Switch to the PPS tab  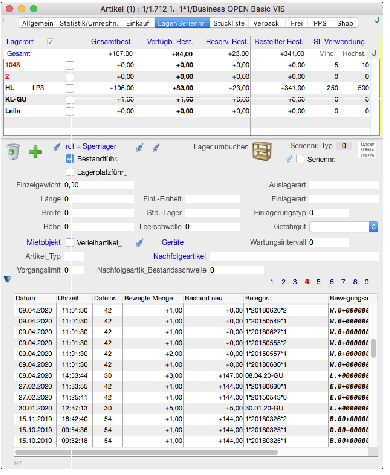[320, 23]
